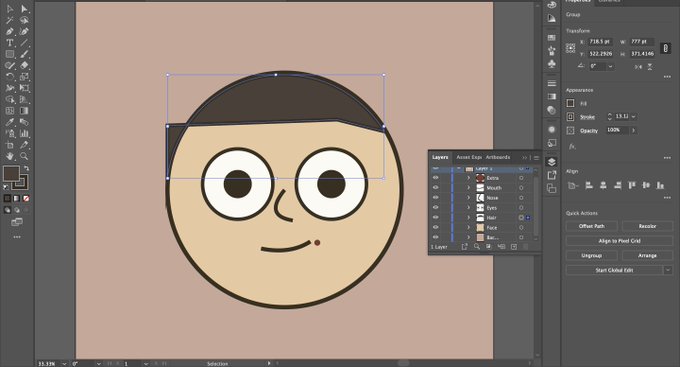
Task: Expand the Hair layer group
Action: coord(468,218)
